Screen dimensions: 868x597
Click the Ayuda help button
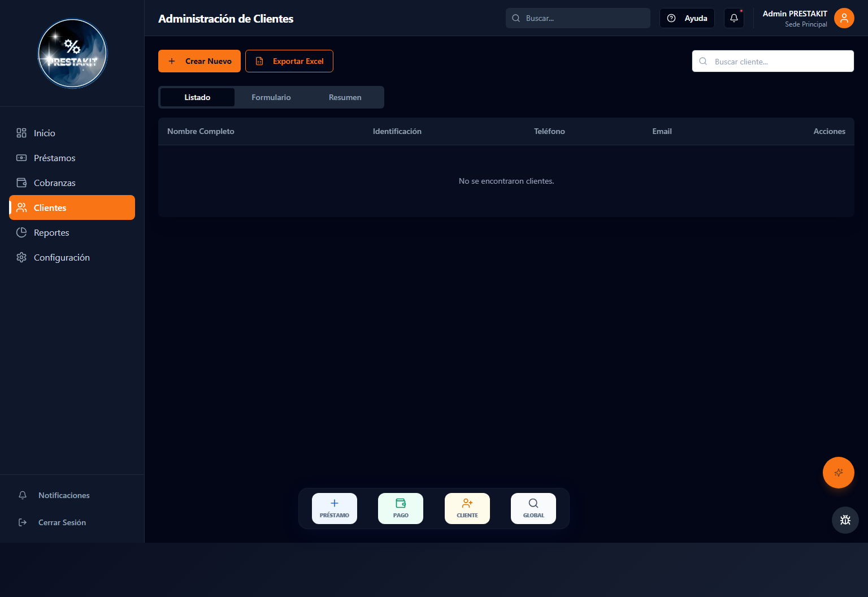pyautogui.click(x=687, y=18)
